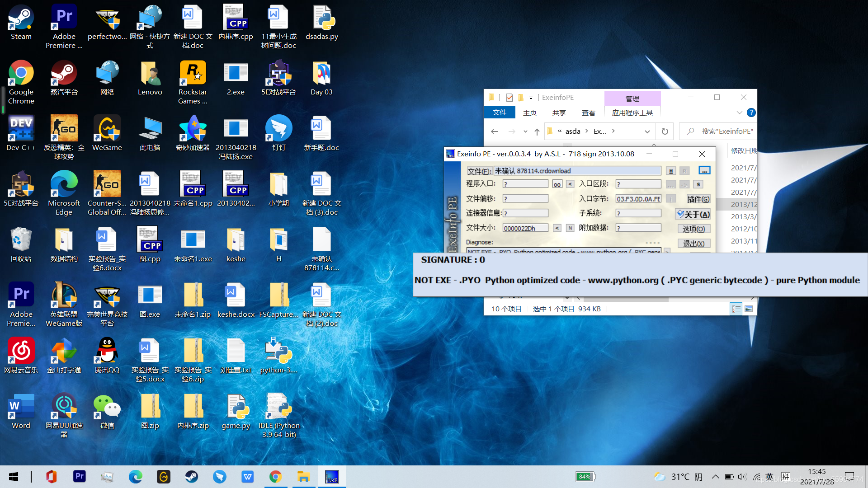Viewport: 868px width, 488px height.
Task: Open the 文件 tab in Explorer
Action: (x=499, y=113)
